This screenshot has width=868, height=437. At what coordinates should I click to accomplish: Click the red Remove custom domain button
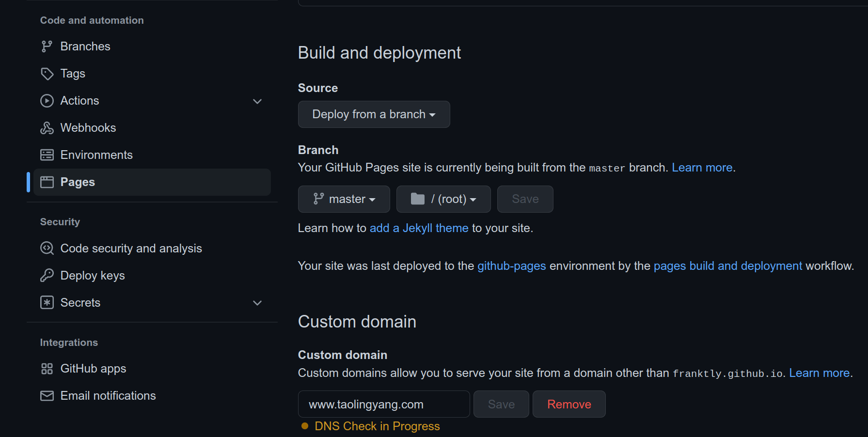point(568,404)
